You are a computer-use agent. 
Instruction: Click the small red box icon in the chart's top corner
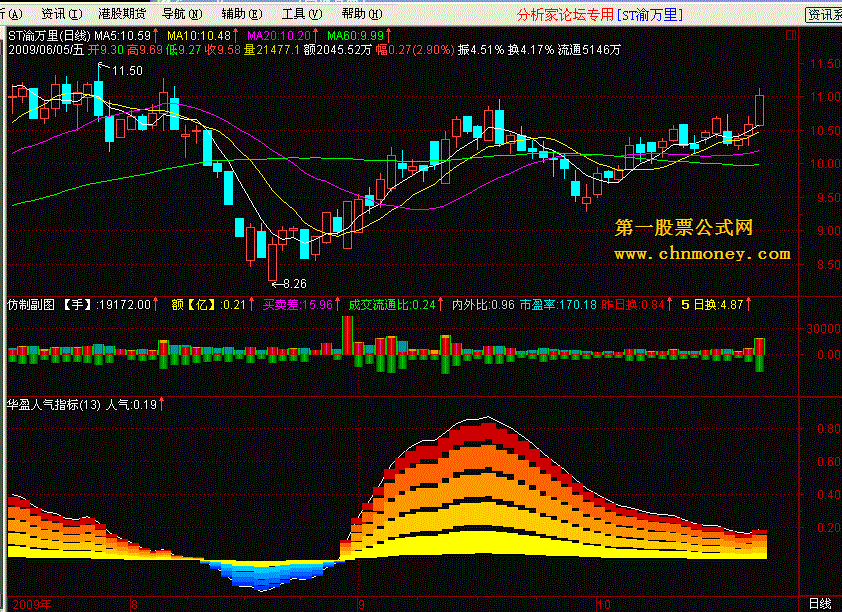click(790, 35)
